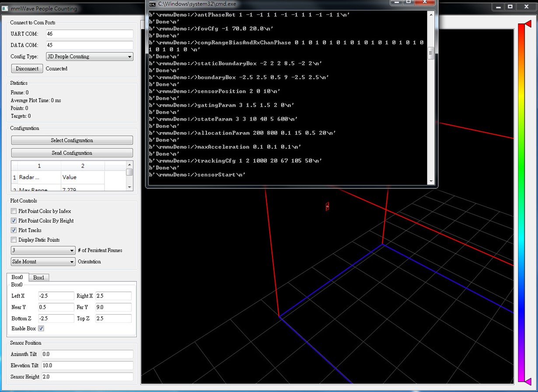Click the bottom magenta marker of color bar
Viewport: 538px width, 392px height.
pyautogui.click(x=528, y=381)
